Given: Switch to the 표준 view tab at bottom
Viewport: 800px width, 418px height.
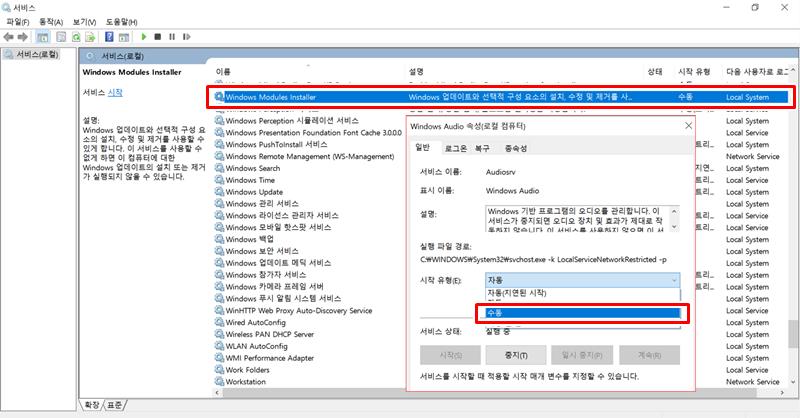Looking at the screenshot, I should click(x=115, y=405).
